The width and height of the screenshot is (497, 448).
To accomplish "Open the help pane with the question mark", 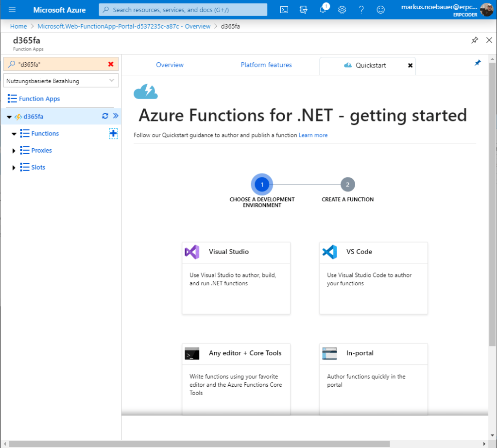I will coord(361,9).
